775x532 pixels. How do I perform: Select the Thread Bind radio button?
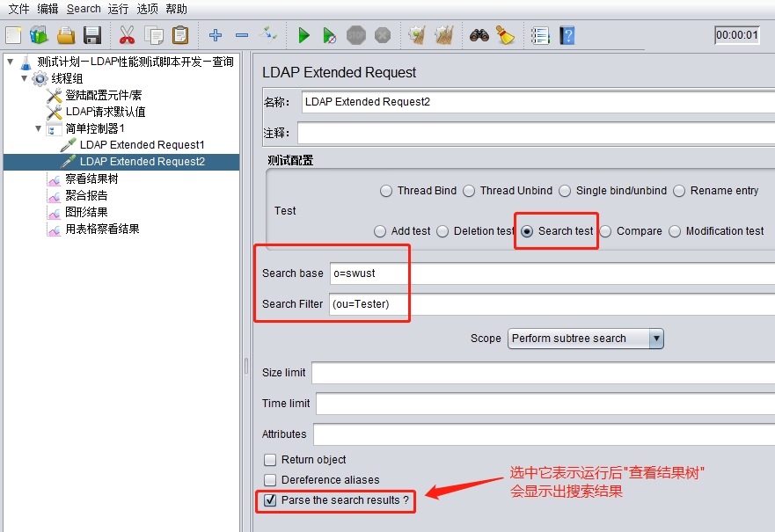(386, 191)
